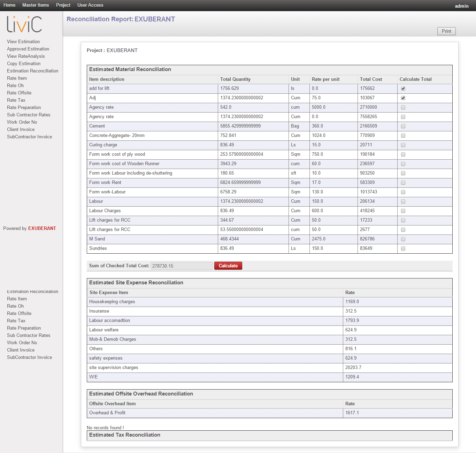Tick Lift charges for RCC 344.67 checkbox
The width and height of the screenshot is (476, 453).
[403, 220]
